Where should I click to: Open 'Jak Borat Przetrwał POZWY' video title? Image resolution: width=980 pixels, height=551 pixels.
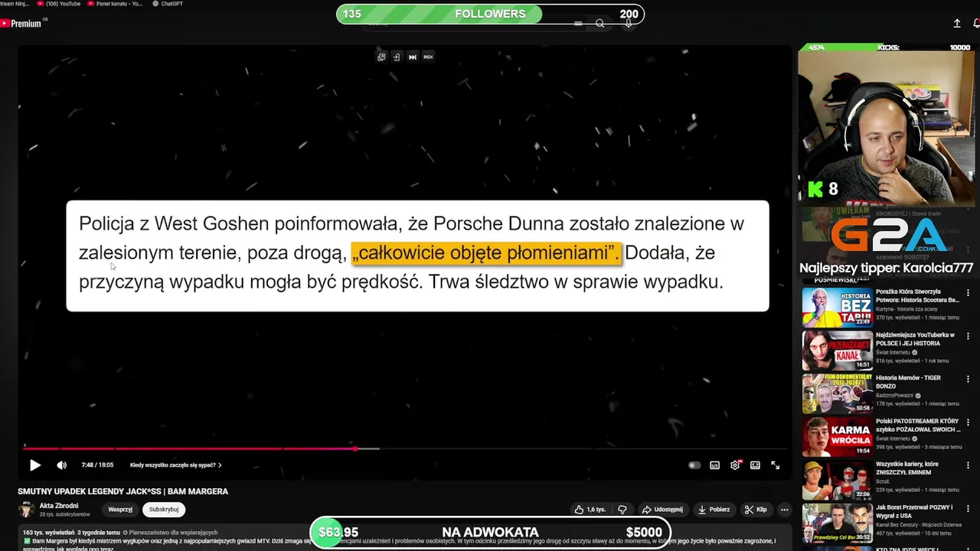pos(915,511)
